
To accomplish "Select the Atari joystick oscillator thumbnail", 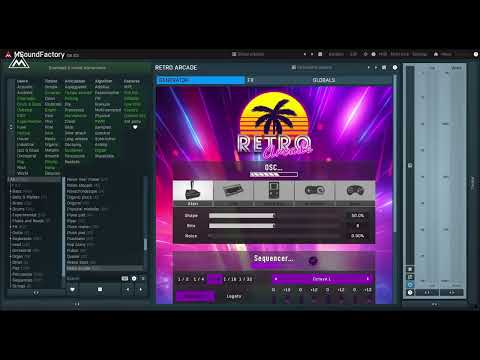I will [x=193, y=193].
